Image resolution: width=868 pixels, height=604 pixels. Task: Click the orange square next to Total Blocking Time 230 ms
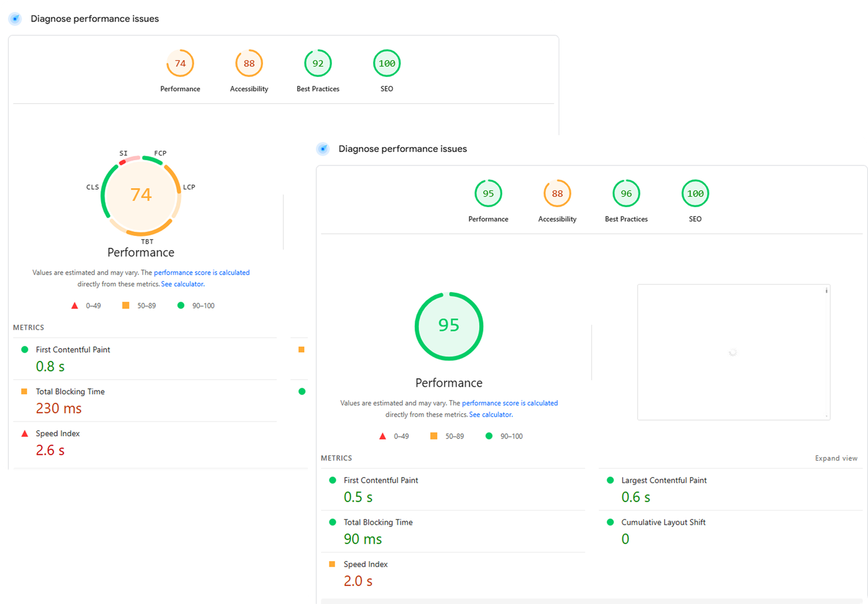[x=24, y=391]
